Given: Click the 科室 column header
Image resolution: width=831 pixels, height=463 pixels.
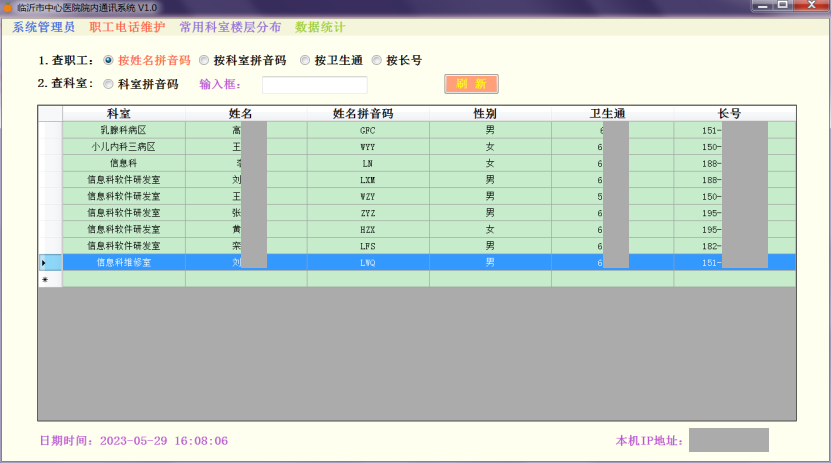Looking at the screenshot, I should click(123, 113).
